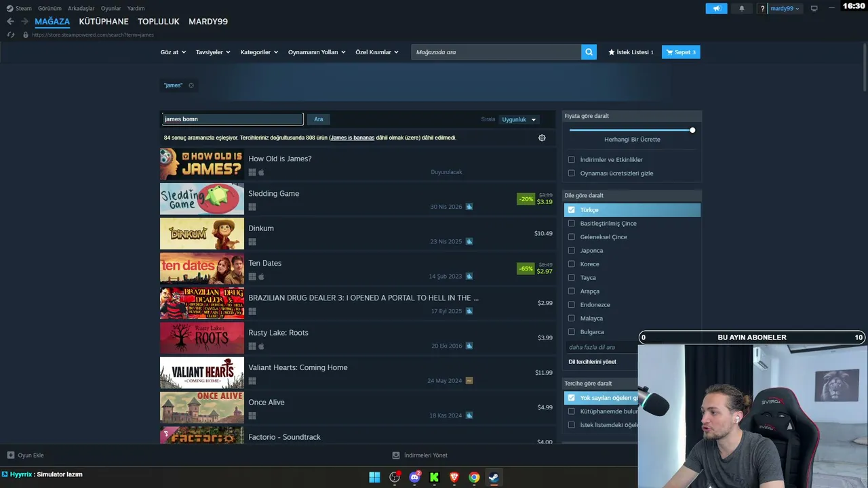868x488 pixels.
Task: Click the review icon for Once Alive
Action: tap(469, 415)
